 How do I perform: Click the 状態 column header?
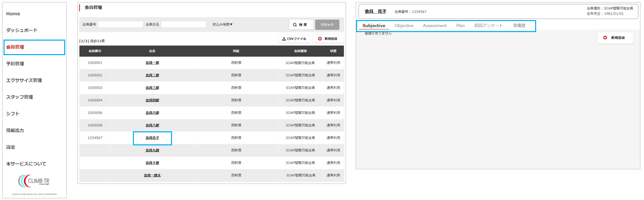[333, 51]
